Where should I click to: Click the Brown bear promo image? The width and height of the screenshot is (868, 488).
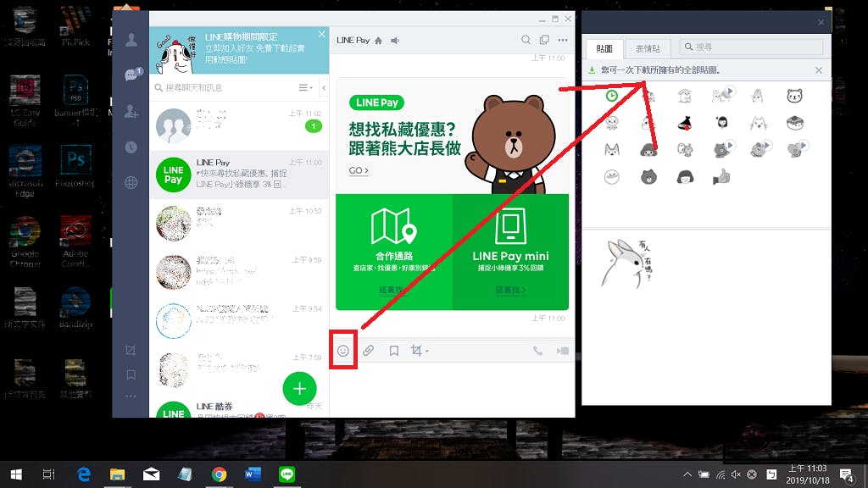510,144
